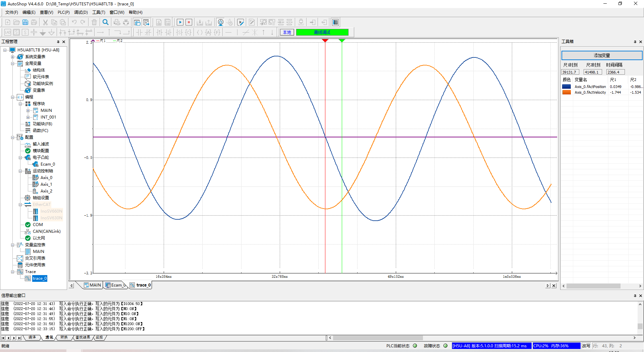The width and height of the screenshot is (644, 352).
Task: Click the 时间间隔 value field 2366.4
Action: tap(615, 72)
